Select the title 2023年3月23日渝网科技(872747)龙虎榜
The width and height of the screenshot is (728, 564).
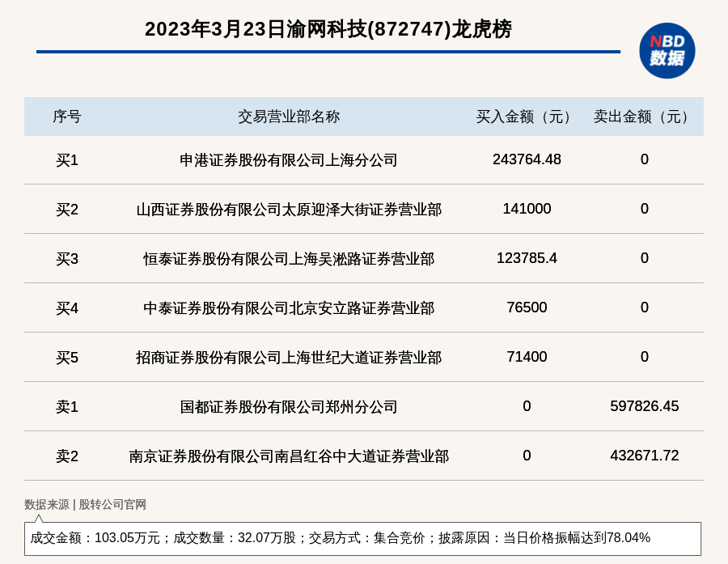[328, 29]
